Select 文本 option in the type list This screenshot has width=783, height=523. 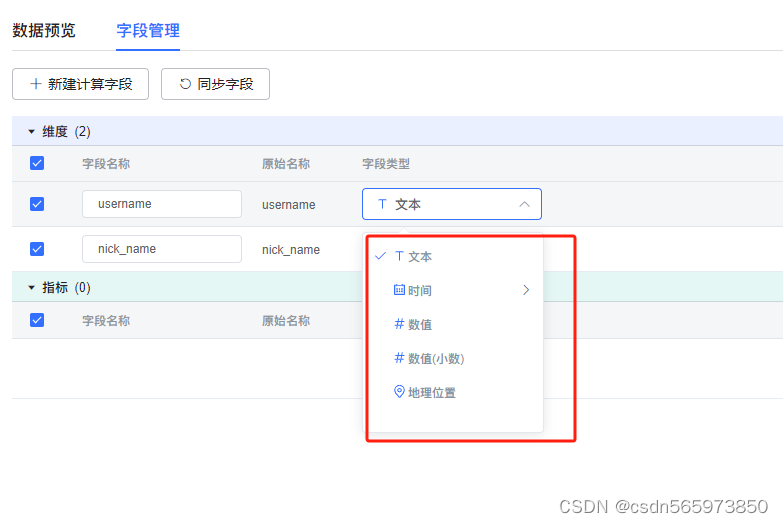(453, 257)
